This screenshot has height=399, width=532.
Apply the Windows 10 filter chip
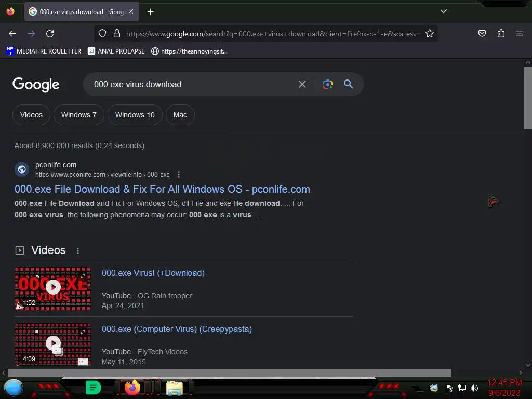coord(135,115)
